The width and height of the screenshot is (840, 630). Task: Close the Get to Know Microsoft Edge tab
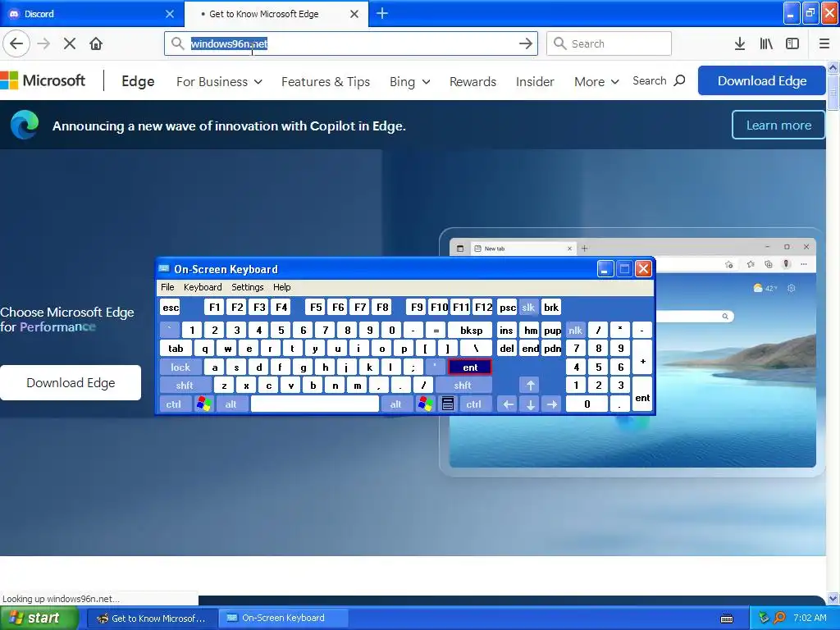click(354, 14)
